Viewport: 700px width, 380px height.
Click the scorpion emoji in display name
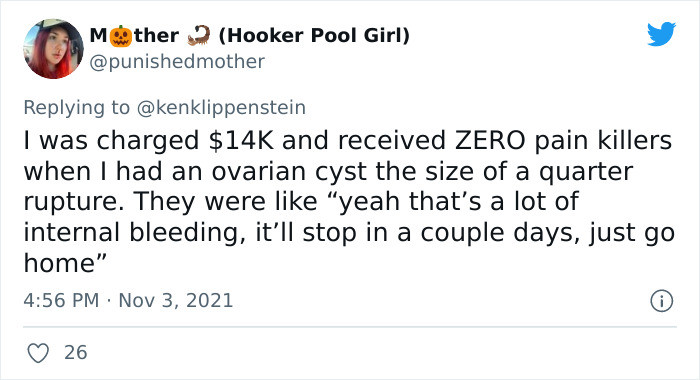pos(199,36)
